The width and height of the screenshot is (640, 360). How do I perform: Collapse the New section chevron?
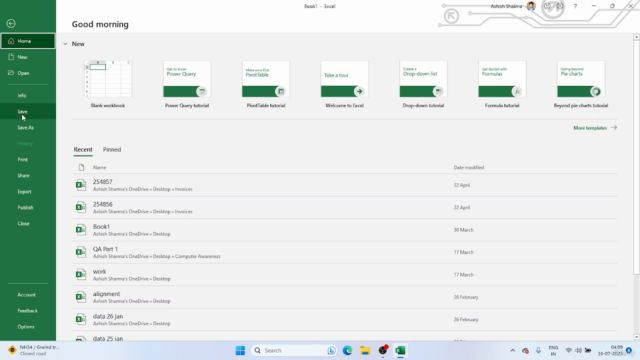coord(65,44)
